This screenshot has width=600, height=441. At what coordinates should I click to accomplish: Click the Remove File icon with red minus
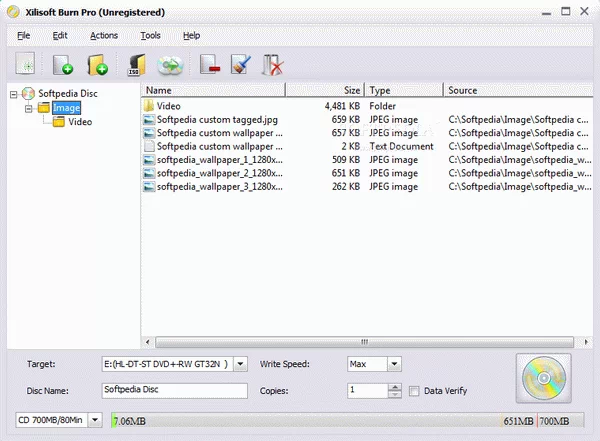click(210, 64)
